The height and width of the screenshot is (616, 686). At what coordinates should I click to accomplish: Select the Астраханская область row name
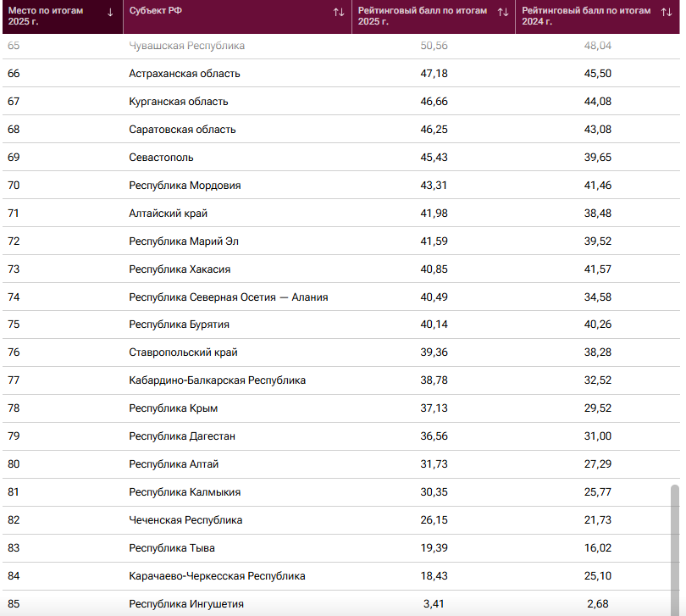(x=185, y=74)
